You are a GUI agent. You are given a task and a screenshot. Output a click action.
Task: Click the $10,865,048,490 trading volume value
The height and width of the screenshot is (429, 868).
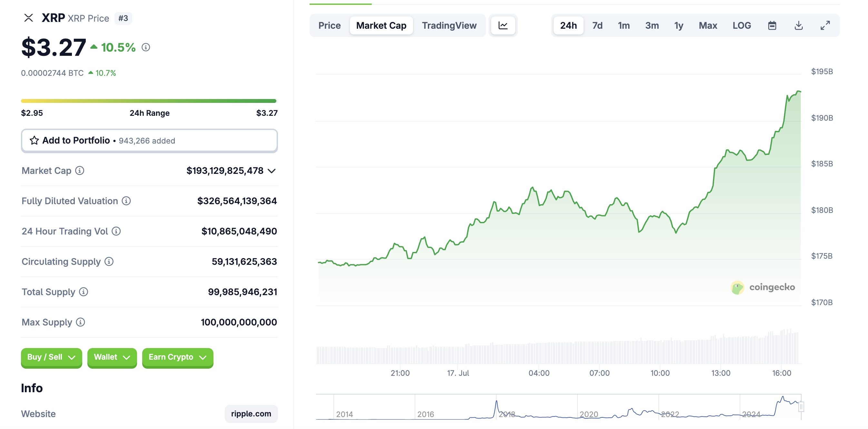[x=239, y=231]
